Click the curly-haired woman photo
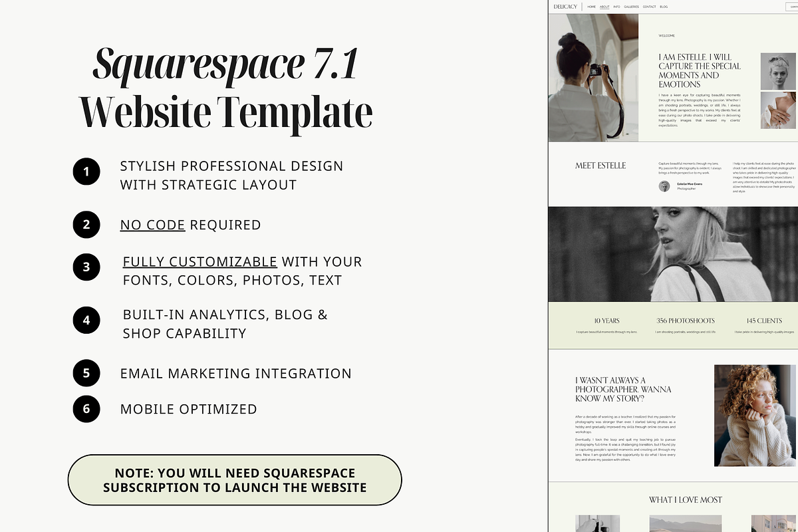Screen dimensions: 798x532 pos(754,416)
